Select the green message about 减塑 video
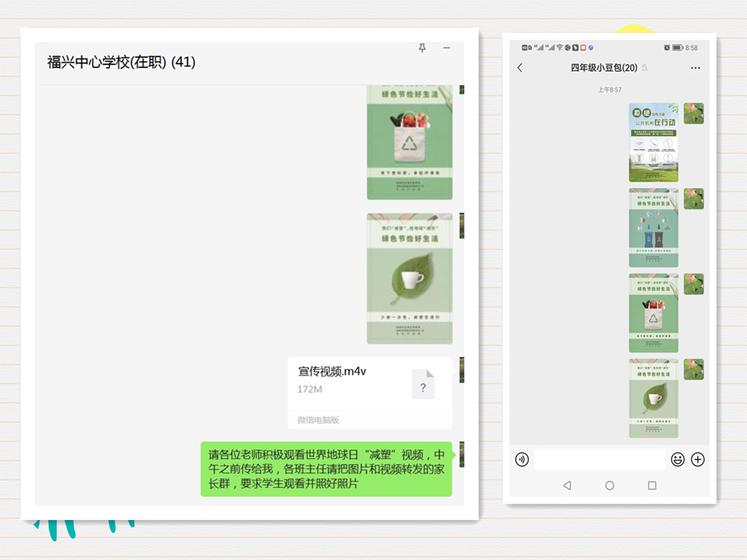The height and width of the screenshot is (560, 747). click(326, 469)
